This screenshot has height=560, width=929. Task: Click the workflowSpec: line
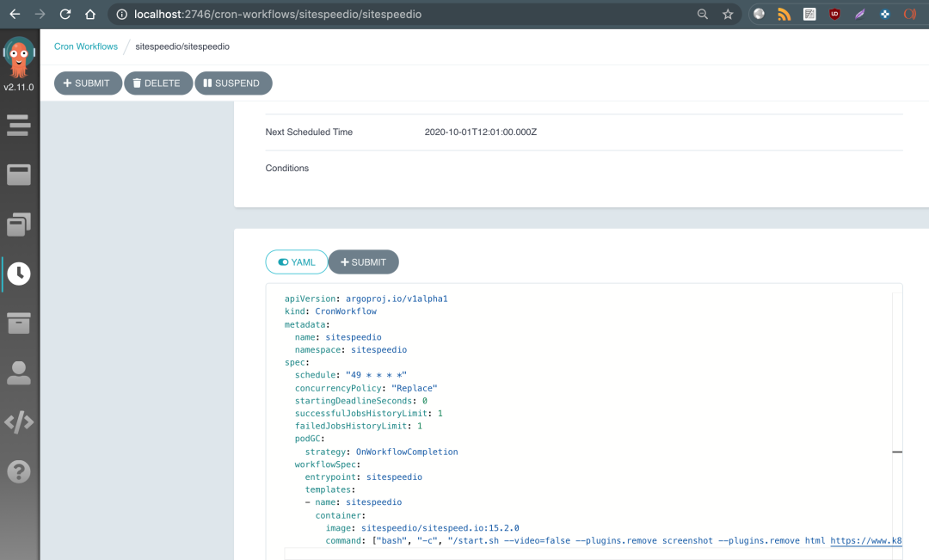point(328,465)
